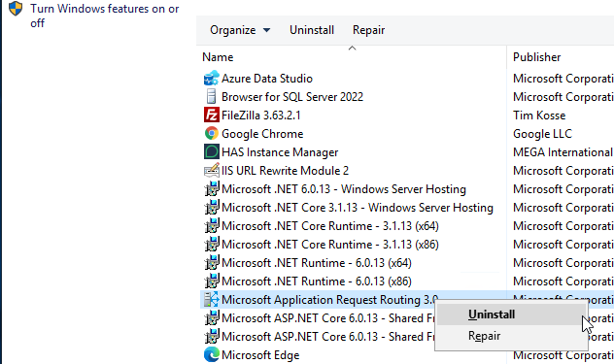Click the icon for .NET Runtime 6.0.13 (x86)
This screenshot has width=614, height=364.
tap(212, 281)
